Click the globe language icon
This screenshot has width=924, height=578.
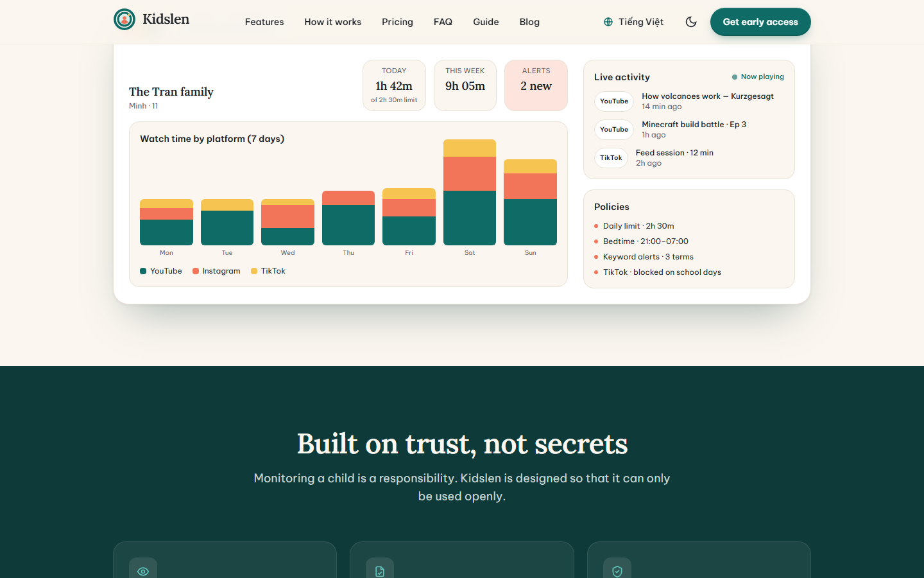(x=608, y=22)
